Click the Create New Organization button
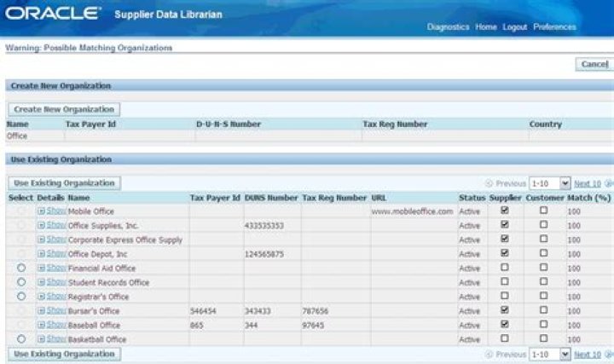 coord(64,109)
